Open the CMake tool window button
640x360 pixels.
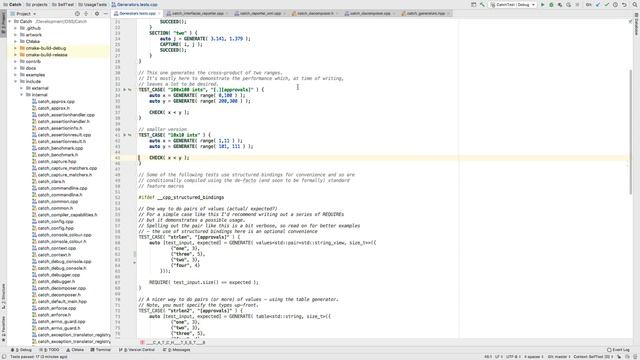tap(75, 350)
